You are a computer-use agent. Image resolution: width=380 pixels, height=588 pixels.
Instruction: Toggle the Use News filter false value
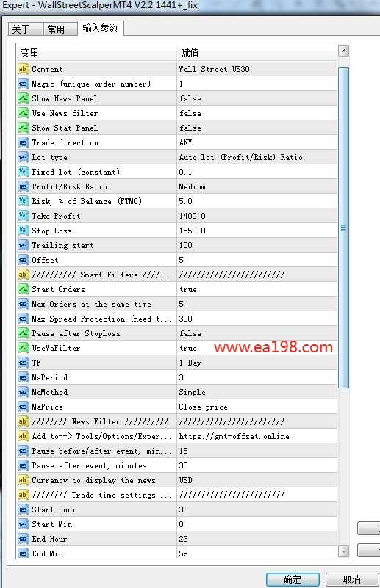tap(257, 113)
